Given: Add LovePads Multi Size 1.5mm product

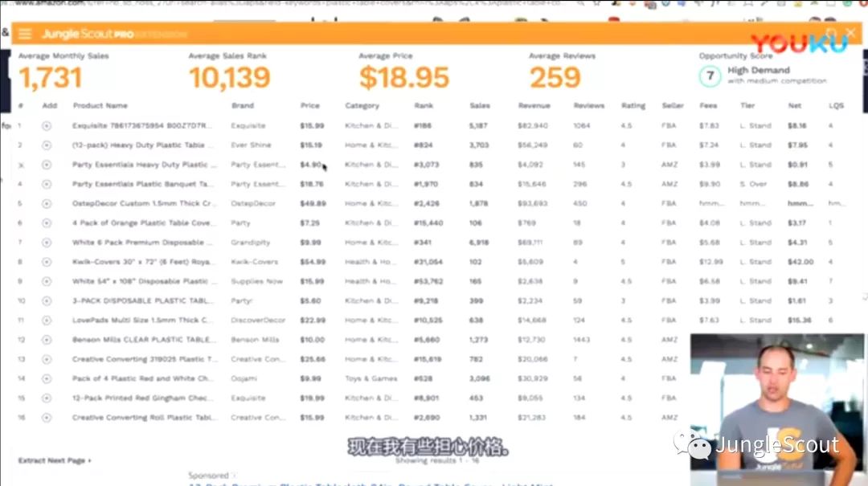Looking at the screenshot, I should 47,320.
